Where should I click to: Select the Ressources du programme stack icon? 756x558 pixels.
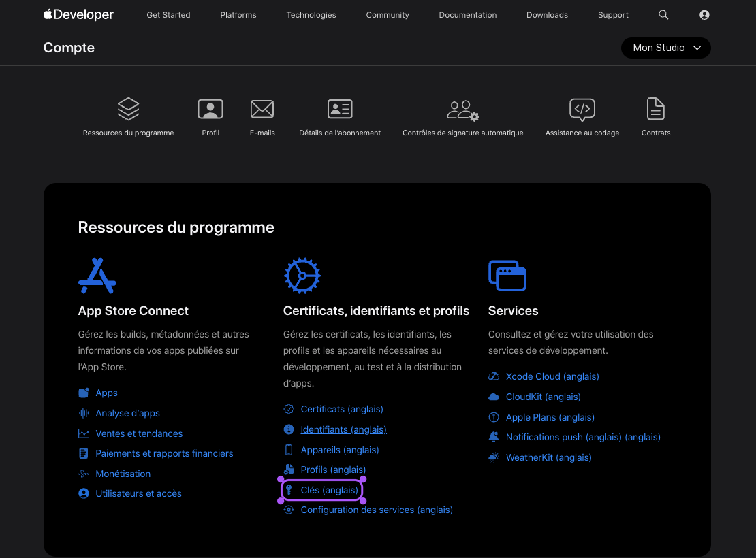click(x=128, y=109)
